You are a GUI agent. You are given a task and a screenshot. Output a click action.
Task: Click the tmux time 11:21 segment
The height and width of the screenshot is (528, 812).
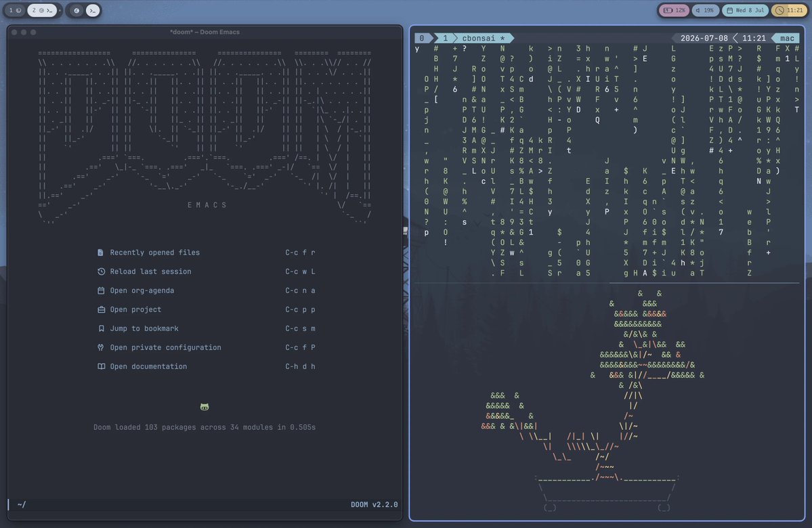[x=754, y=39]
